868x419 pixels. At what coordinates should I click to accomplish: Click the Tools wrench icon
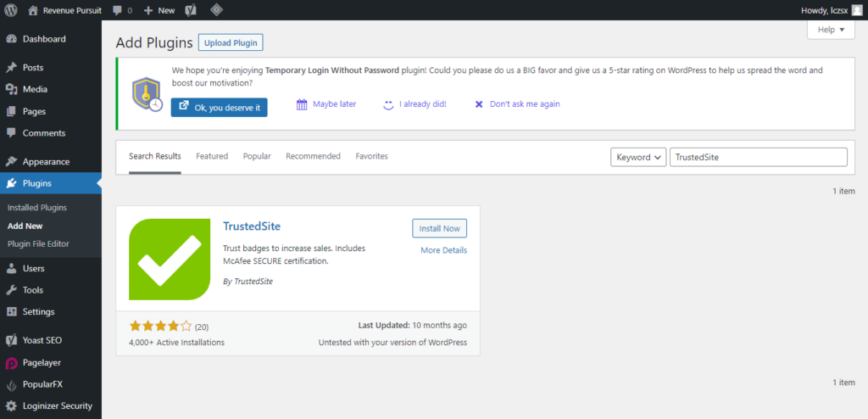coord(11,290)
